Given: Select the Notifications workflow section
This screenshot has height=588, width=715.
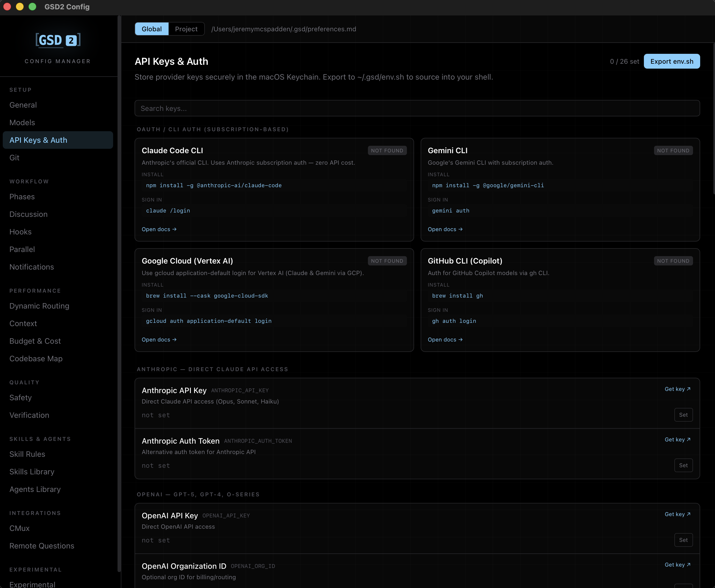Looking at the screenshot, I should point(32,267).
